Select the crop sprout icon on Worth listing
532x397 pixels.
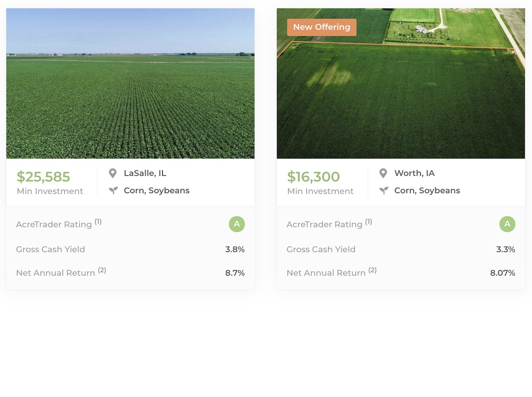point(384,190)
